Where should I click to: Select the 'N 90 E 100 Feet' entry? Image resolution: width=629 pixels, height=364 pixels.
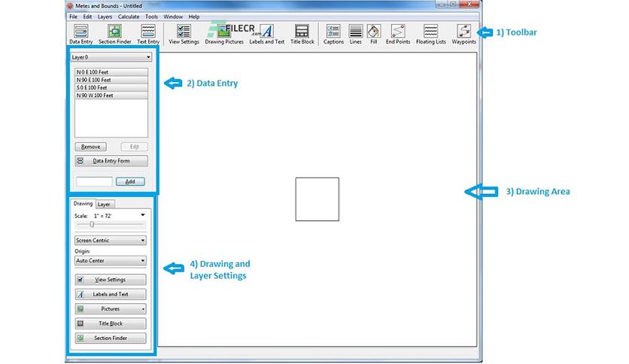coord(111,80)
